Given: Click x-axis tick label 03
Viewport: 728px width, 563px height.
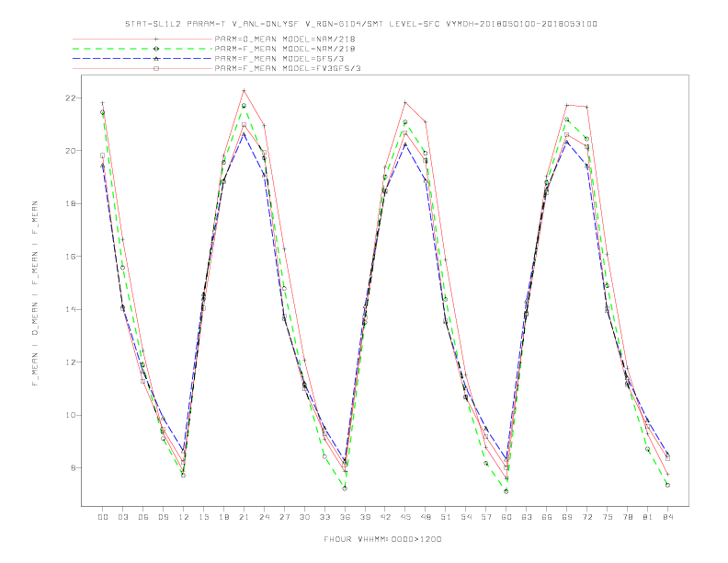Looking at the screenshot, I should [x=123, y=517].
